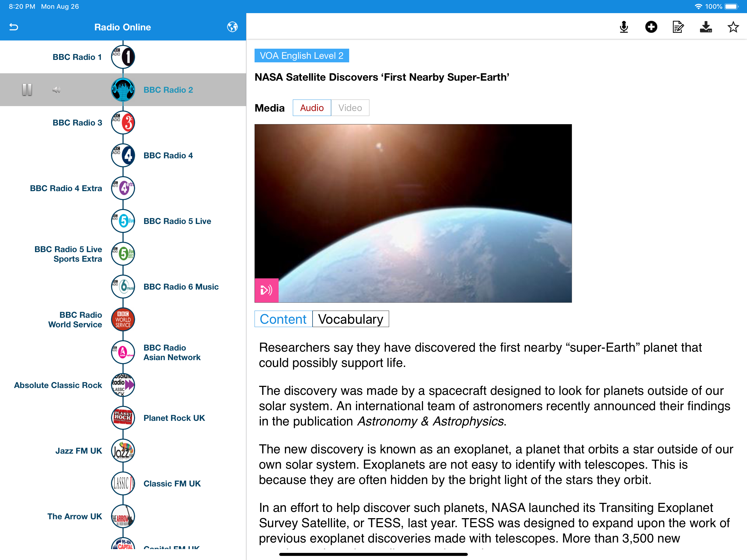Select the BBC Radio 4 station logo

tap(123, 155)
